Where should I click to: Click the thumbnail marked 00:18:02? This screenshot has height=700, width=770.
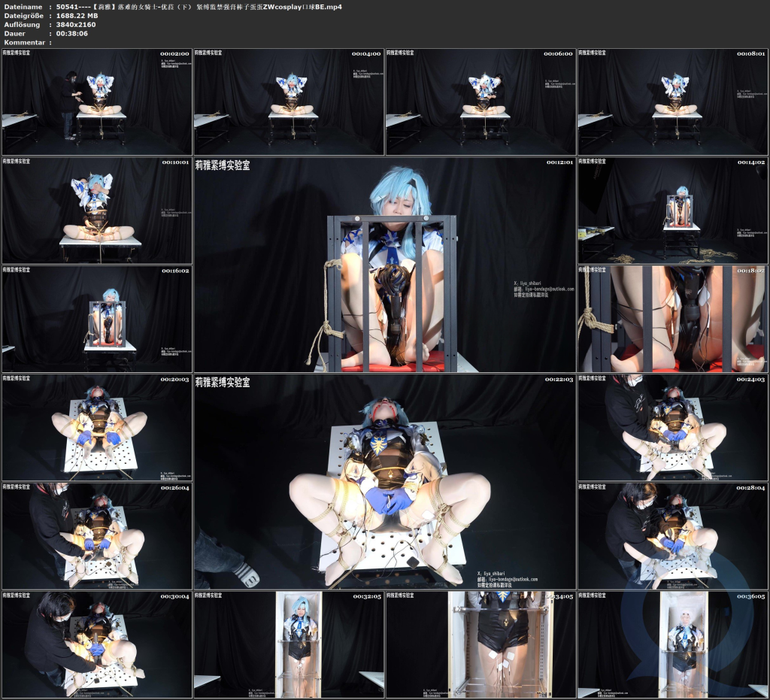pyautogui.click(x=673, y=319)
